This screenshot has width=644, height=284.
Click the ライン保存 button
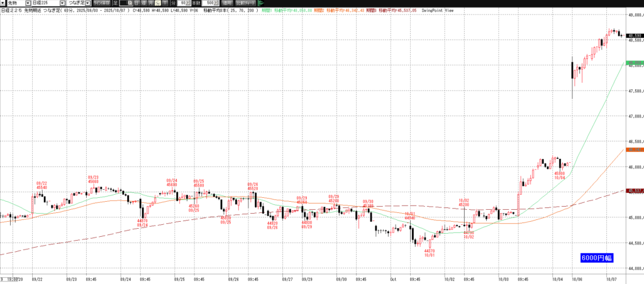tap(102, 3)
